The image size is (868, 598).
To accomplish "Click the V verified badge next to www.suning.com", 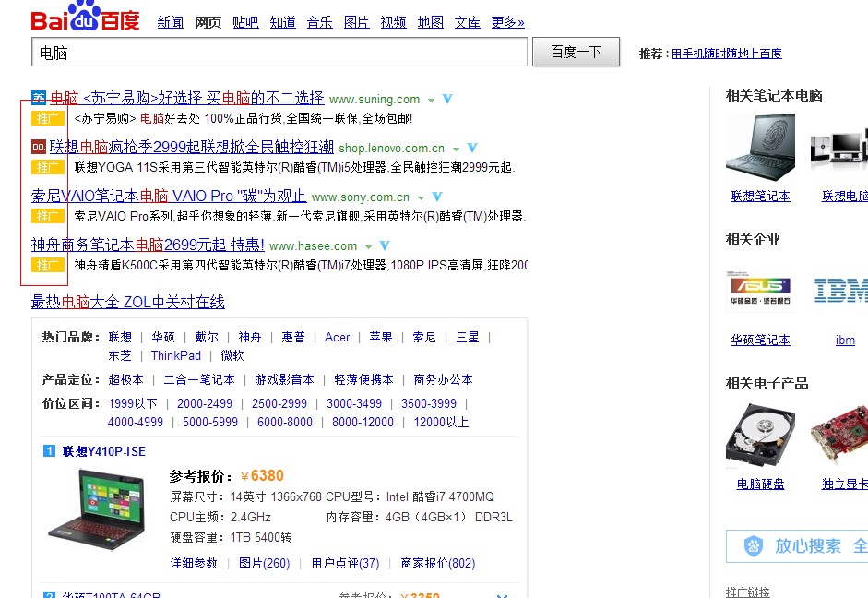I will pyautogui.click(x=447, y=99).
